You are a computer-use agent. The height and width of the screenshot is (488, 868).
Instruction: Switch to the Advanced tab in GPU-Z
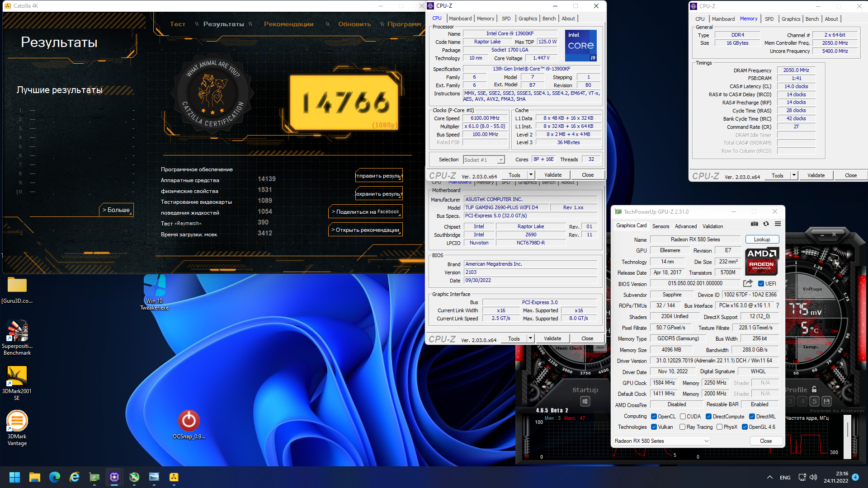[x=686, y=226]
